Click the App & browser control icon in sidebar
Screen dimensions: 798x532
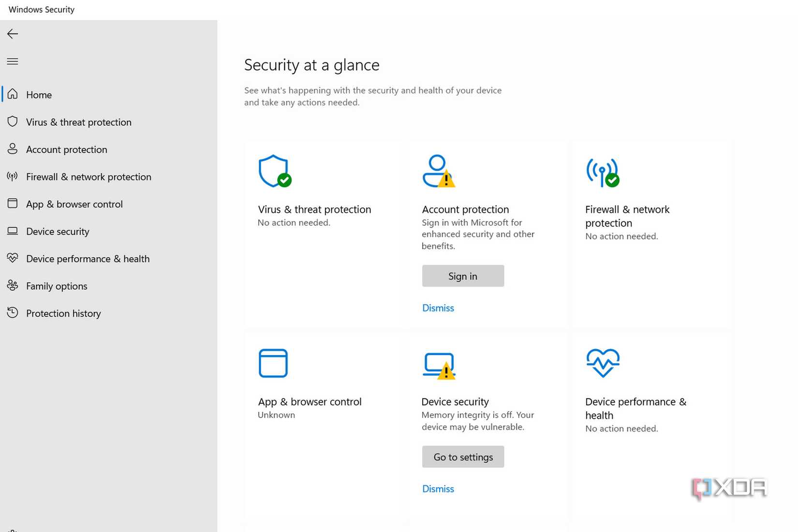[x=13, y=204]
